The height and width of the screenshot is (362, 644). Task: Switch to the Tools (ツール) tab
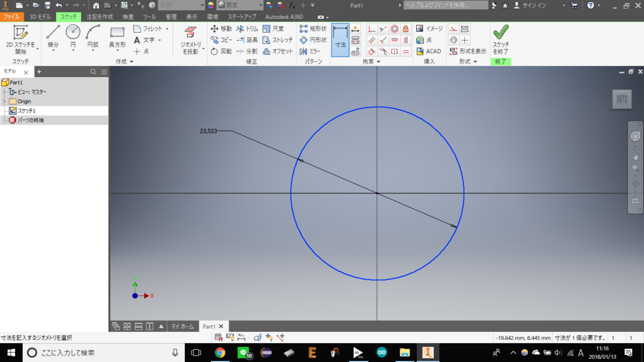click(x=150, y=17)
